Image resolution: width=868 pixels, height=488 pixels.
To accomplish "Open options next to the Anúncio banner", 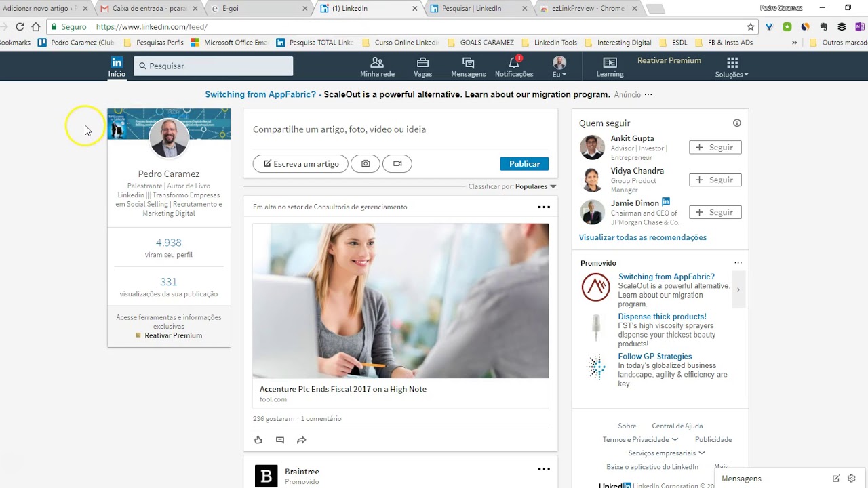I will [648, 95].
